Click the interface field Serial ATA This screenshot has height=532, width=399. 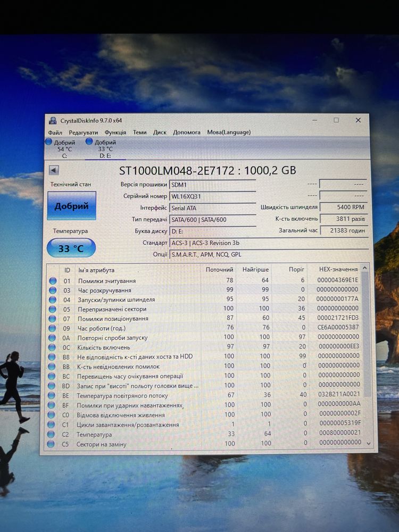pyautogui.click(x=212, y=208)
